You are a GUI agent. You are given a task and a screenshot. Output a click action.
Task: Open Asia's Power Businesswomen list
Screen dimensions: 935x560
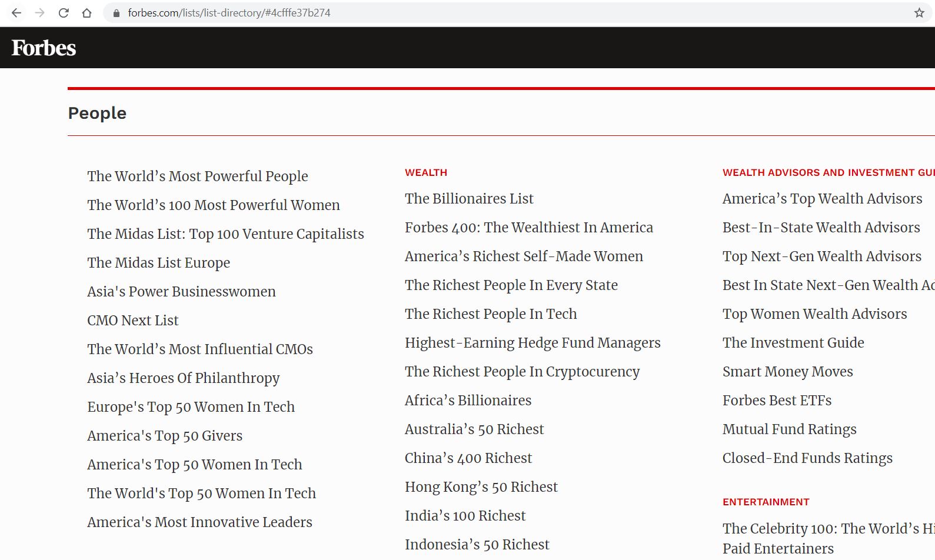coord(181,292)
